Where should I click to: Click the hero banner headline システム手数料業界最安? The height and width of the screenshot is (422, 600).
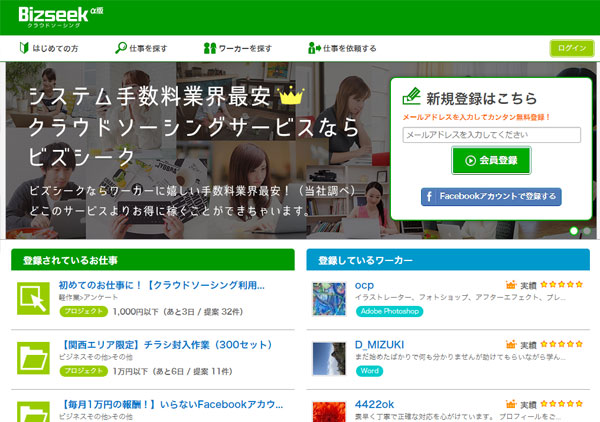150,96
